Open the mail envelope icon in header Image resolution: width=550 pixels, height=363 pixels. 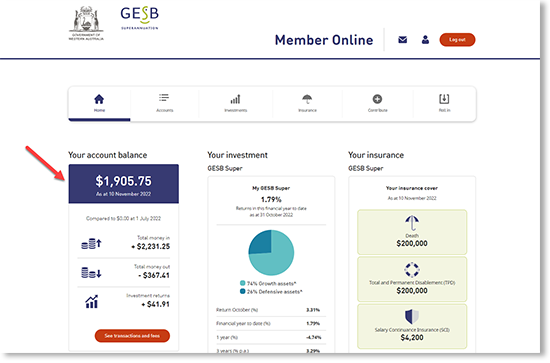[403, 40]
